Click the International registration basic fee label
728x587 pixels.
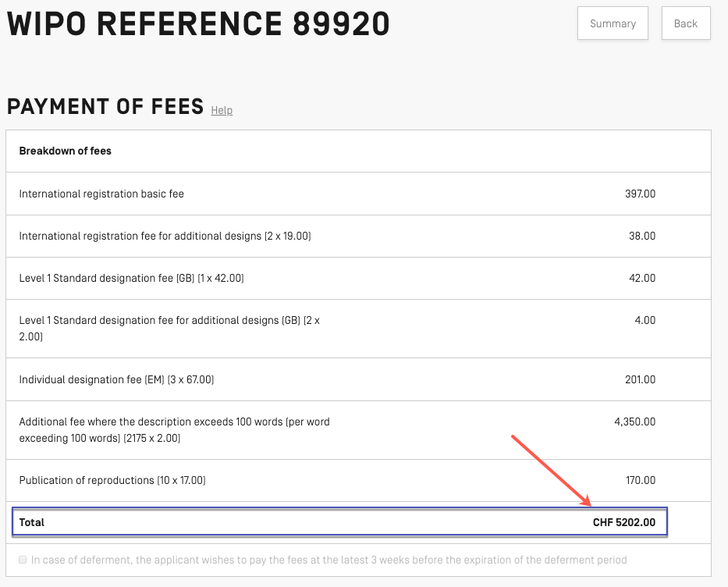coord(101,194)
